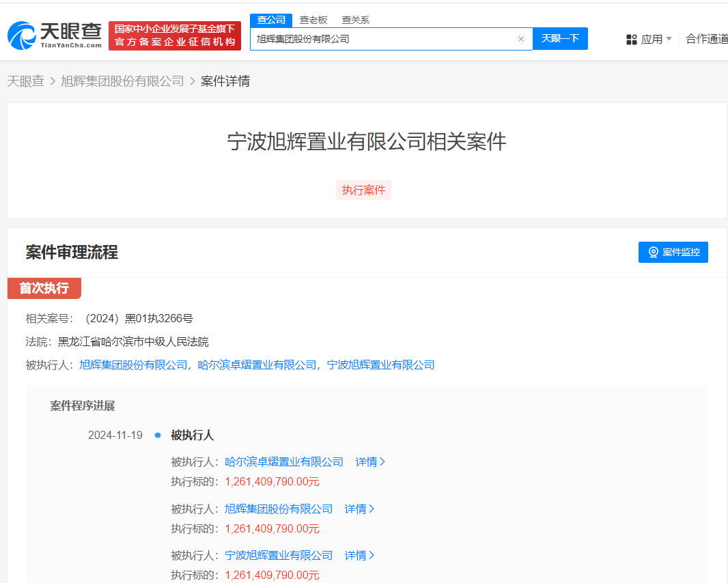Go to 天眼查 breadcrumb link
This screenshot has width=728, height=583.
pos(25,81)
